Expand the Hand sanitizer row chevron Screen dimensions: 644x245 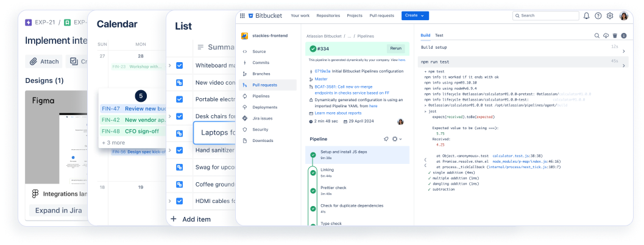(169, 150)
